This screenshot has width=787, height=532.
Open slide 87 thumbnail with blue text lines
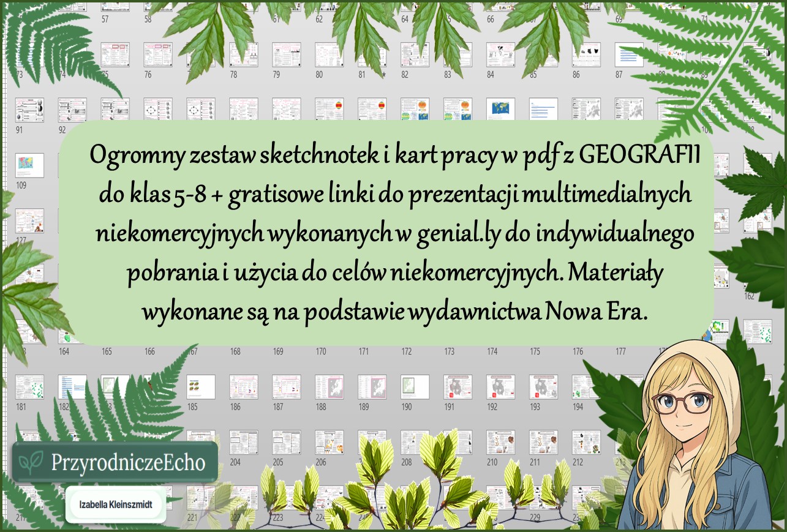[x=629, y=55]
